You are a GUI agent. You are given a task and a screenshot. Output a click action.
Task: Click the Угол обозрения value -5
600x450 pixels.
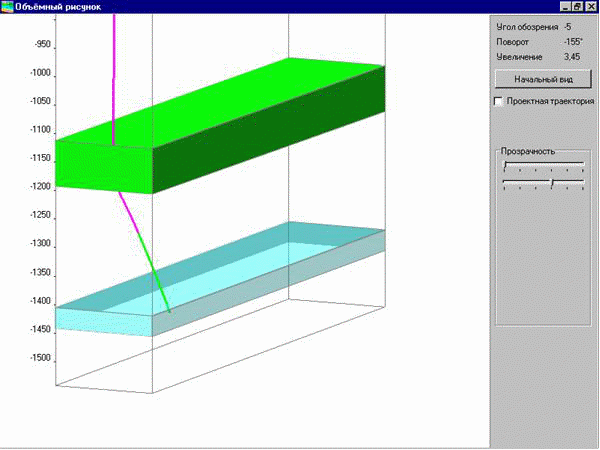(x=566, y=26)
